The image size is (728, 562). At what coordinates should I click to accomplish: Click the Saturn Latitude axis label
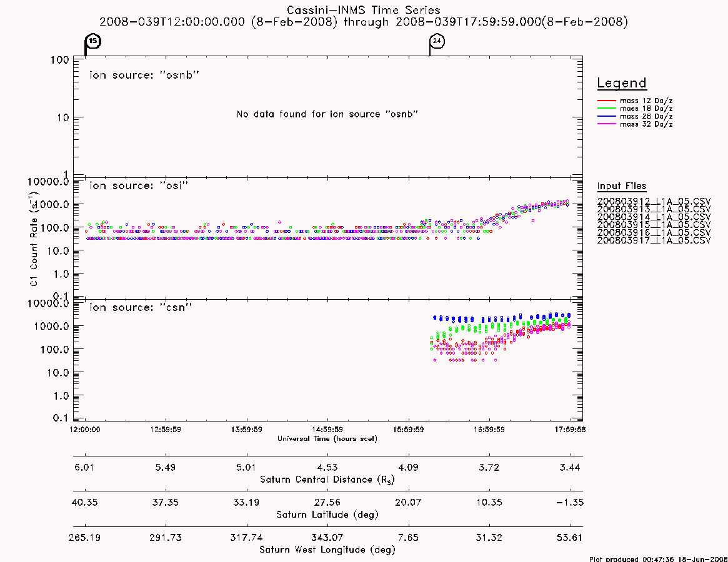point(327,515)
